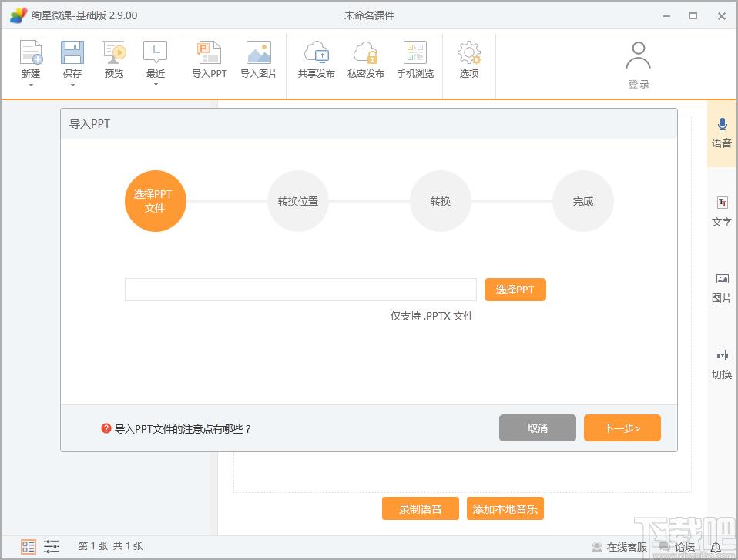Open Share Publish (共享发布) cloud icon

pos(316,53)
